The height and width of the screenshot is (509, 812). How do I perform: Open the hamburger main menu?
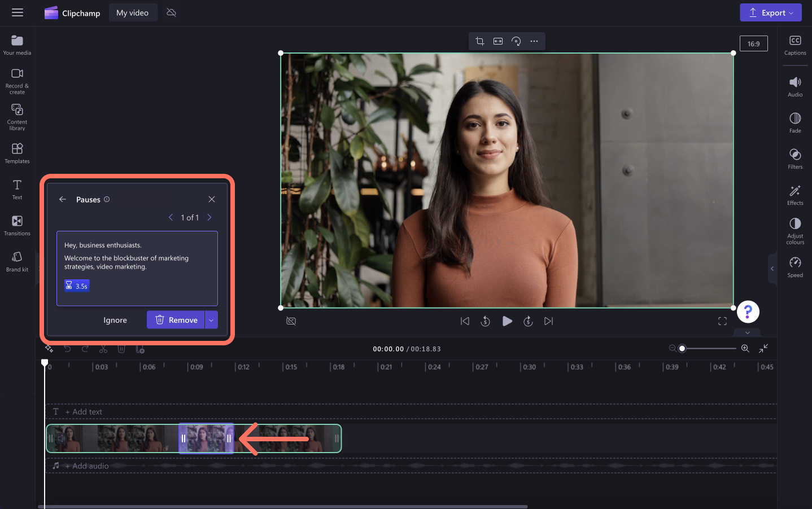click(x=18, y=12)
